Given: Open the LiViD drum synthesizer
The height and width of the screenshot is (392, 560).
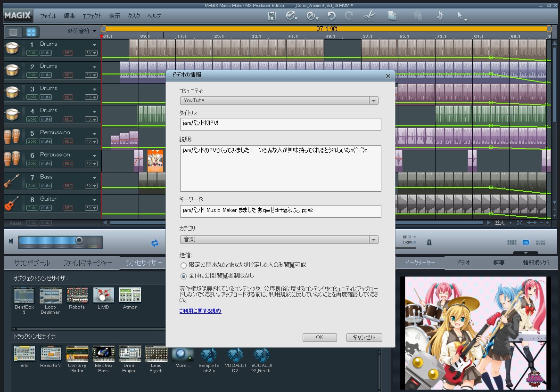Looking at the screenshot, I should [x=103, y=295].
